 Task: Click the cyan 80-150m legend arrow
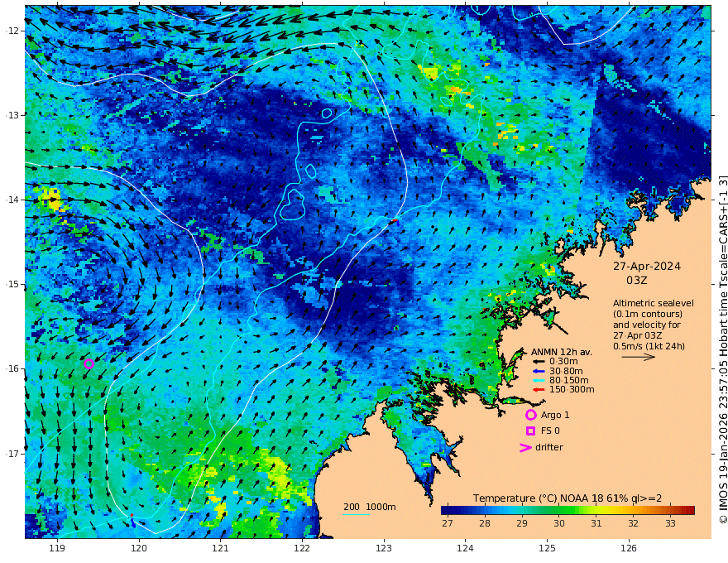pos(539,381)
